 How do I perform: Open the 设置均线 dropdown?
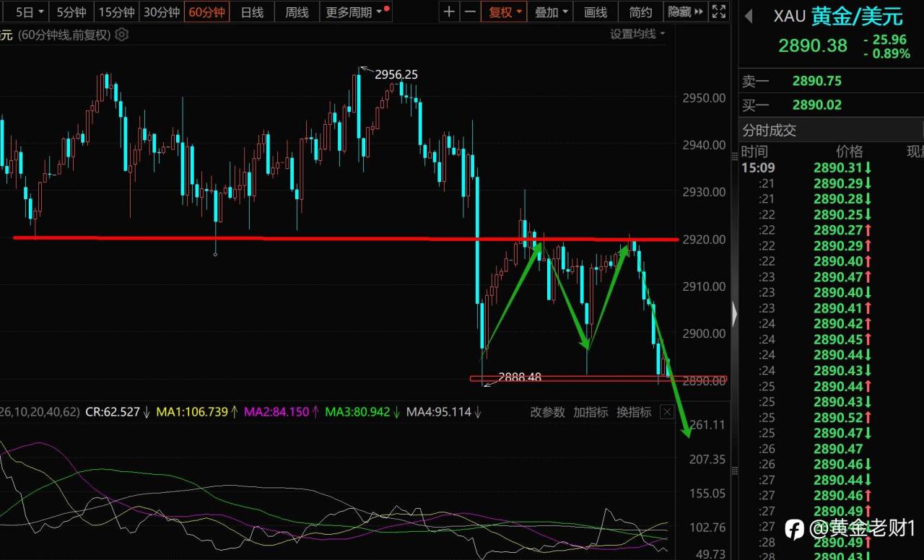637,34
